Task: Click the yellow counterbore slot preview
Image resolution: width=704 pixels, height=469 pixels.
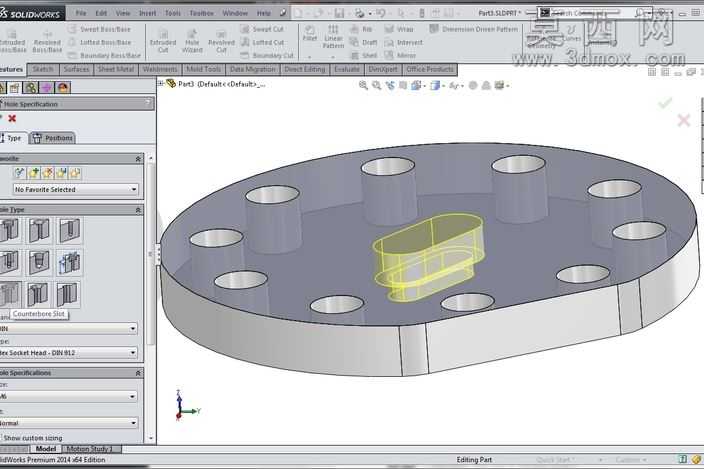Action: pos(429,257)
